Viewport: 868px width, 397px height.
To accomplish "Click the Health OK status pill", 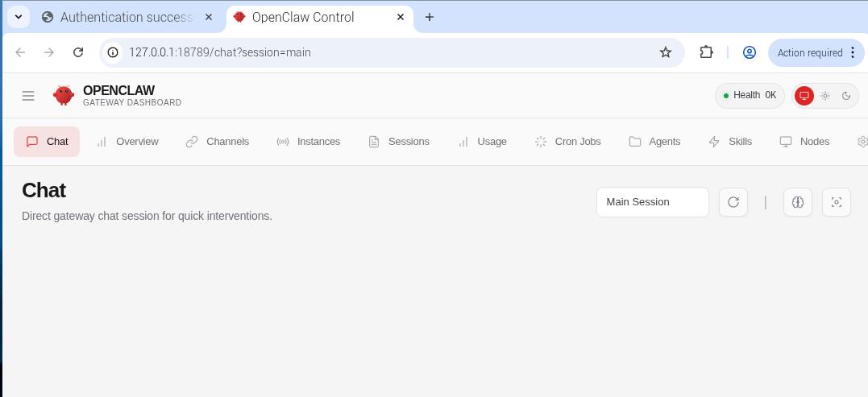I will (749, 96).
